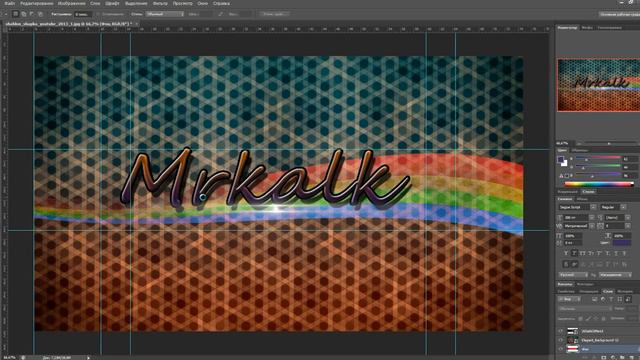The height and width of the screenshot is (360, 640).
Task: Toggle lock position
Action: pyautogui.click(x=596, y=318)
